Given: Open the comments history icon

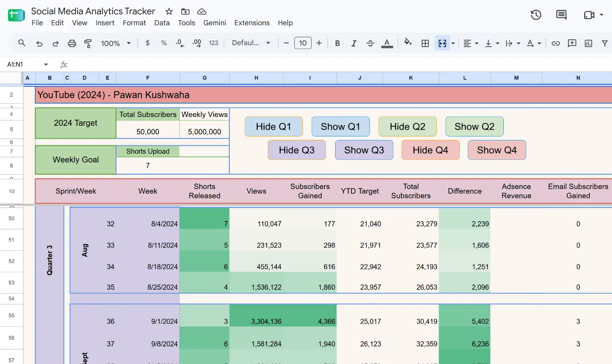Looking at the screenshot, I should 561,15.
